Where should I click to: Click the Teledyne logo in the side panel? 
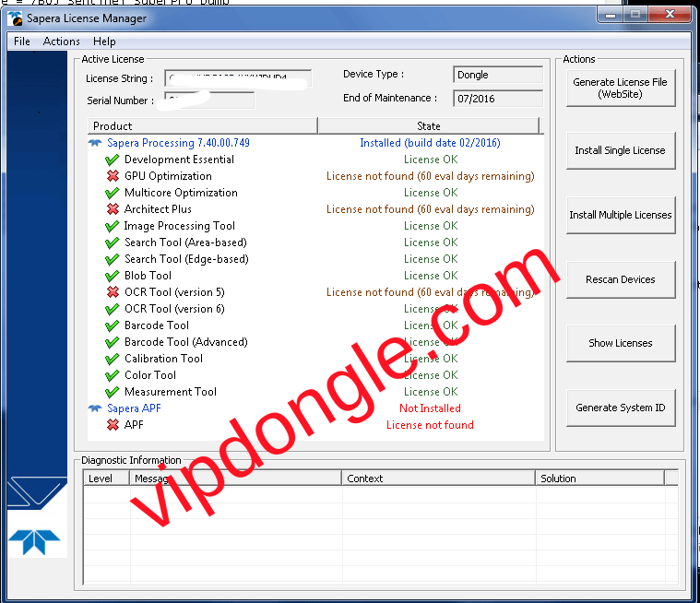click(34, 542)
